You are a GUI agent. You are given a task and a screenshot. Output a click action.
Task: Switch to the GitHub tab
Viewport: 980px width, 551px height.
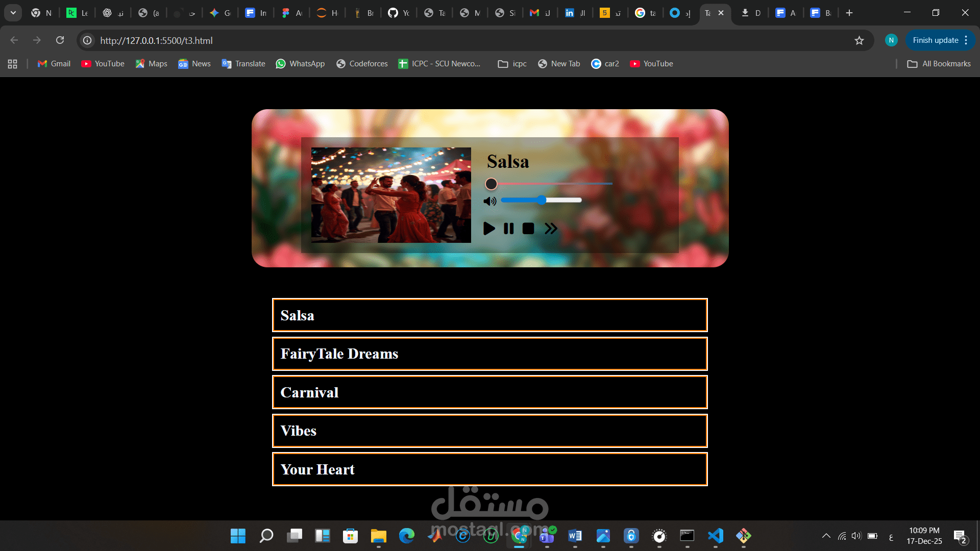point(399,13)
